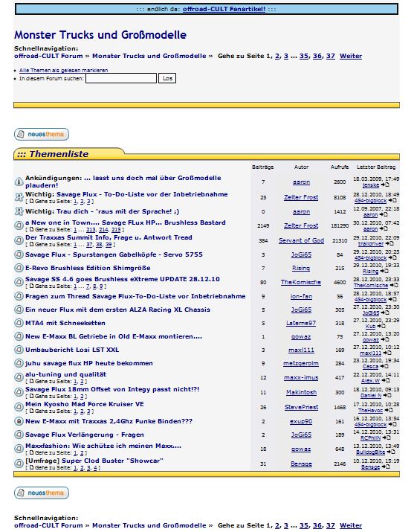414x532 pixels.
Task: Click Weiter in bottom navigation
Action: click(x=351, y=525)
